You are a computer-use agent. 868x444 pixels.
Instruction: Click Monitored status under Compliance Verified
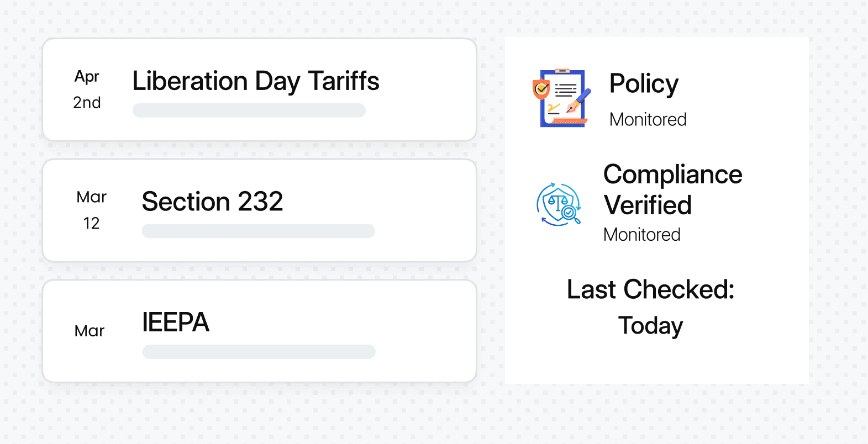(x=642, y=235)
